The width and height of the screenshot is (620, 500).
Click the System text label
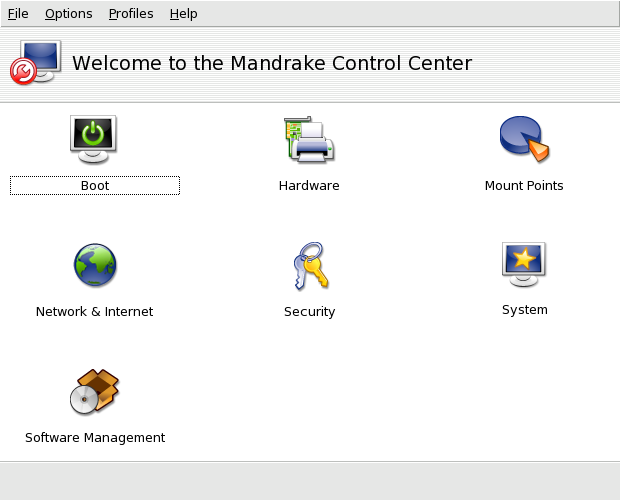tap(524, 310)
